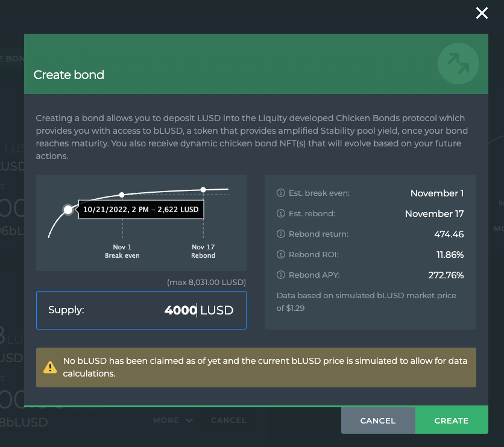Image resolution: width=504 pixels, height=447 pixels.
Task: Close the Create bond dialog with X
Action: point(482,13)
